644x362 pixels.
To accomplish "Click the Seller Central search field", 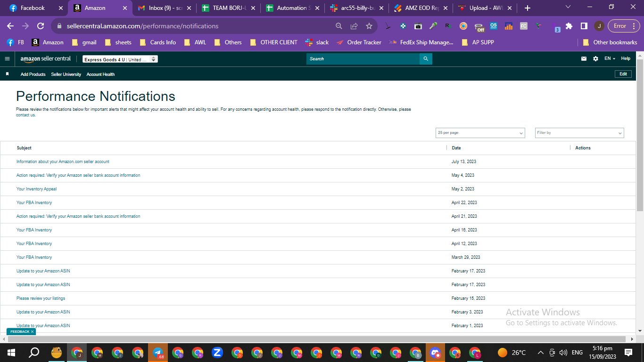I will 363,59.
